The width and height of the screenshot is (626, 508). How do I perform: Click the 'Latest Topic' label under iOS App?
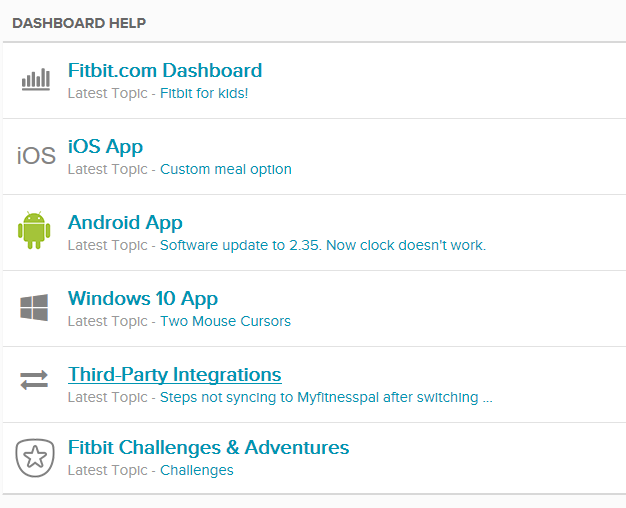pyautogui.click(x=107, y=170)
